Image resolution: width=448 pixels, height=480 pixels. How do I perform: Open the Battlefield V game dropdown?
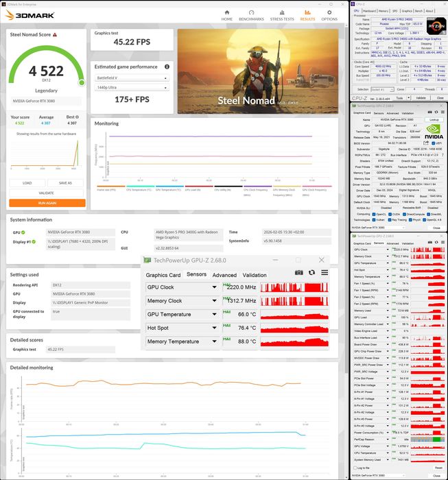[132, 78]
